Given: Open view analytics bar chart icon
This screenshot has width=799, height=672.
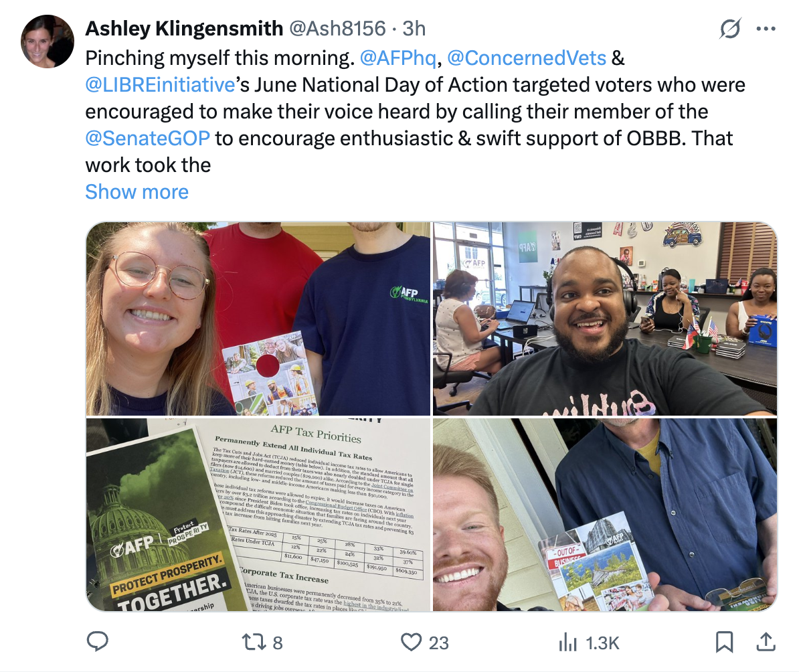Looking at the screenshot, I should click(567, 643).
